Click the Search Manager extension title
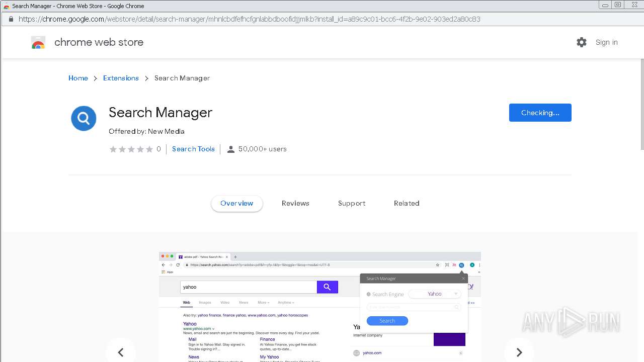Viewport: 644px width, 362px height. point(160,112)
